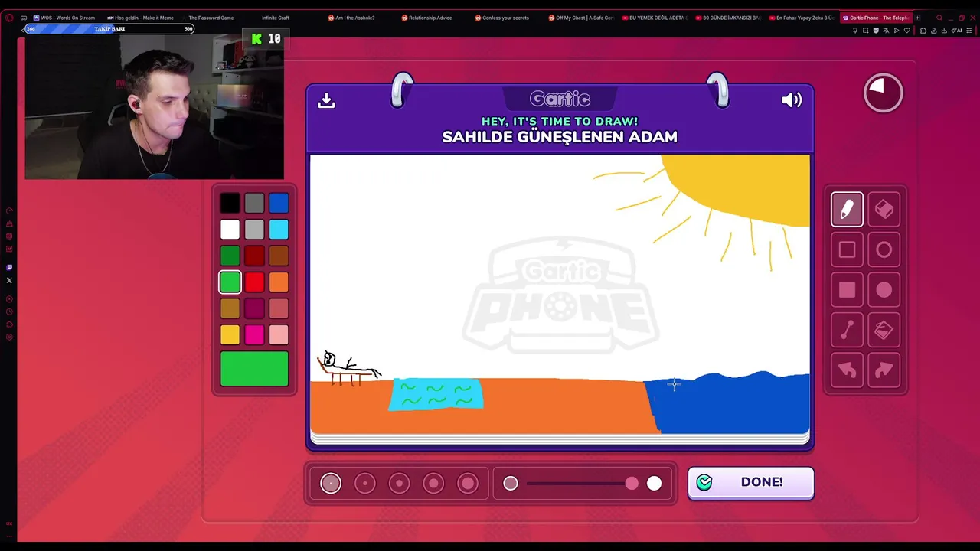The height and width of the screenshot is (551, 980).
Task: Open the browser easy setup menu icon
Action: point(969,31)
